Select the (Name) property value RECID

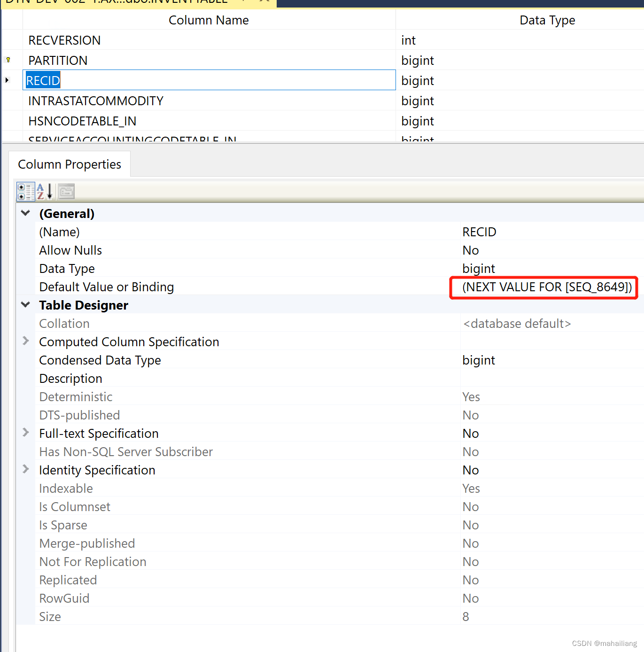point(479,232)
